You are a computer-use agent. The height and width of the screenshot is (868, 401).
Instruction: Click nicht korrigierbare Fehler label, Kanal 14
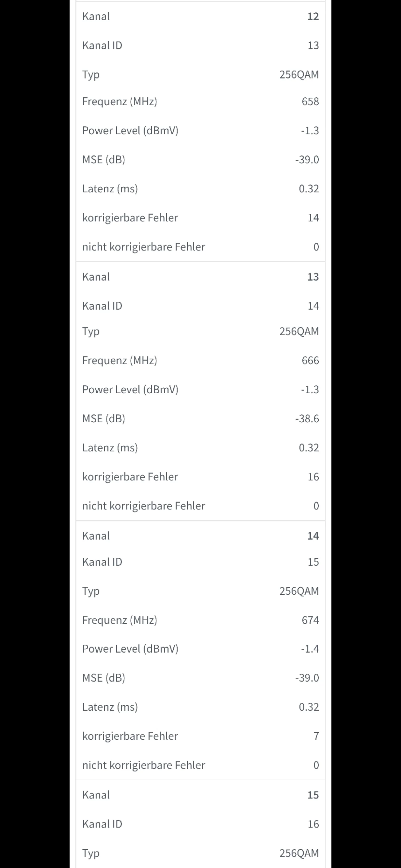[144, 765]
